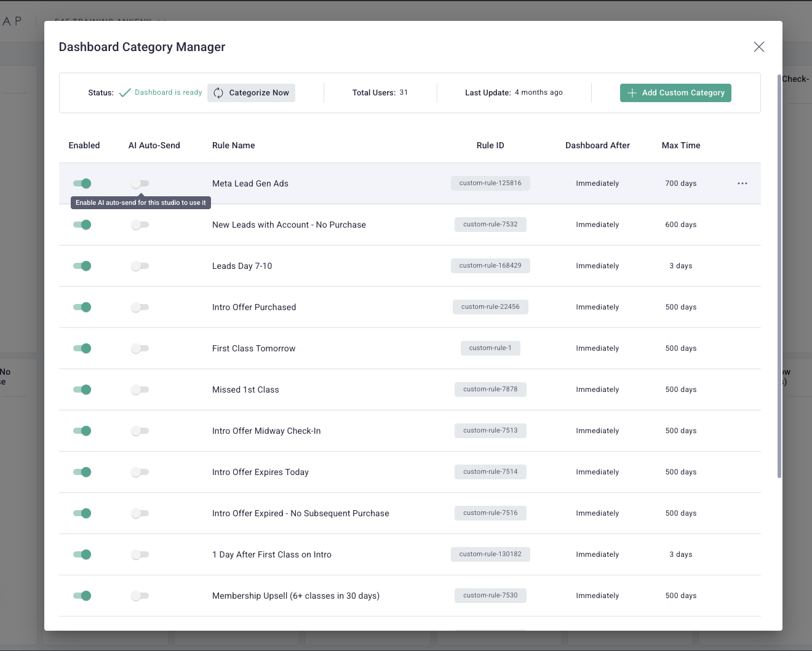
Task: Click the Last Update 4 months ago text
Action: tap(539, 92)
